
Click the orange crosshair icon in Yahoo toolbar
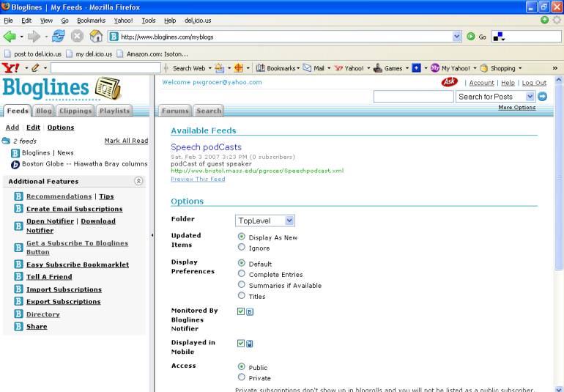pyautogui.click(x=239, y=67)
